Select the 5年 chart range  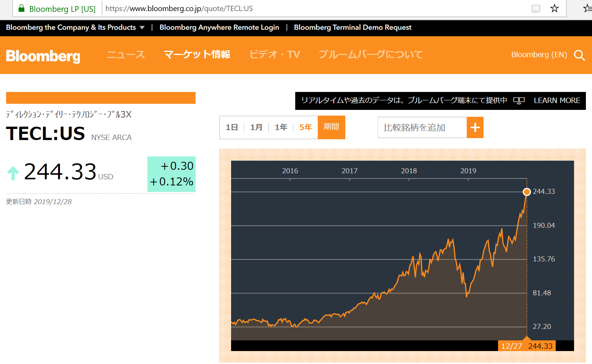[305, 127]
